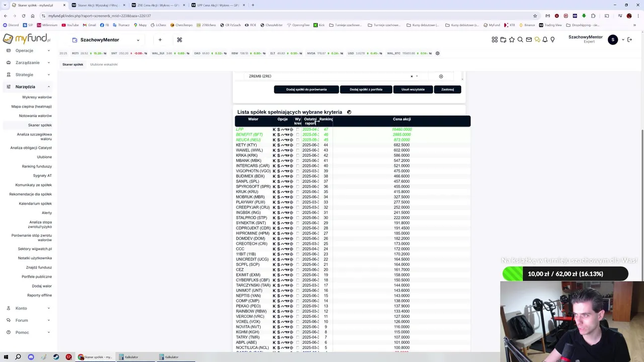
Task: Click the plus add-portfolio icon
Action: point(160,40)
